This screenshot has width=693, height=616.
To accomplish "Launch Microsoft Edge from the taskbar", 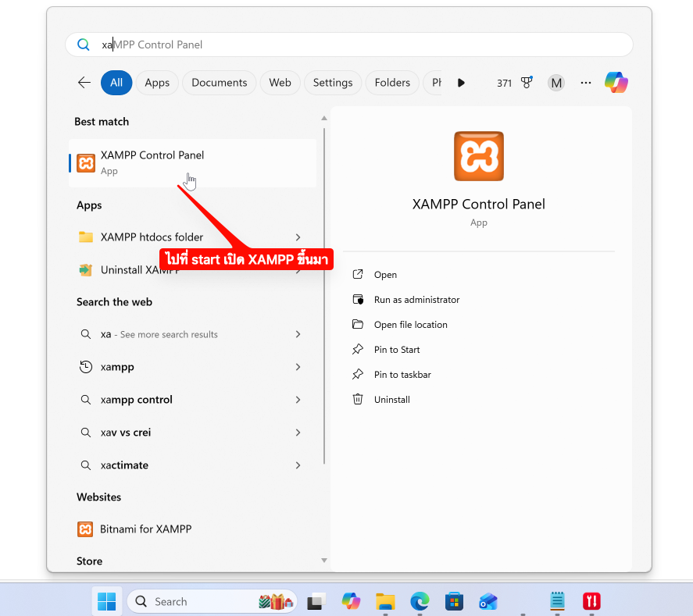I will click(420, 601).
